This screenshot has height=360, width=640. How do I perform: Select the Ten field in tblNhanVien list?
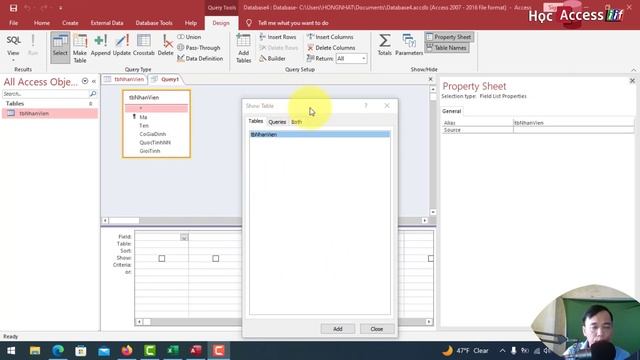pos(144,126)
